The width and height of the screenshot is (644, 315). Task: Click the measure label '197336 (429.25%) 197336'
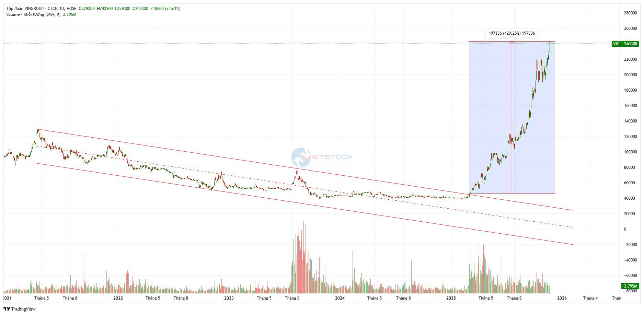512,33
